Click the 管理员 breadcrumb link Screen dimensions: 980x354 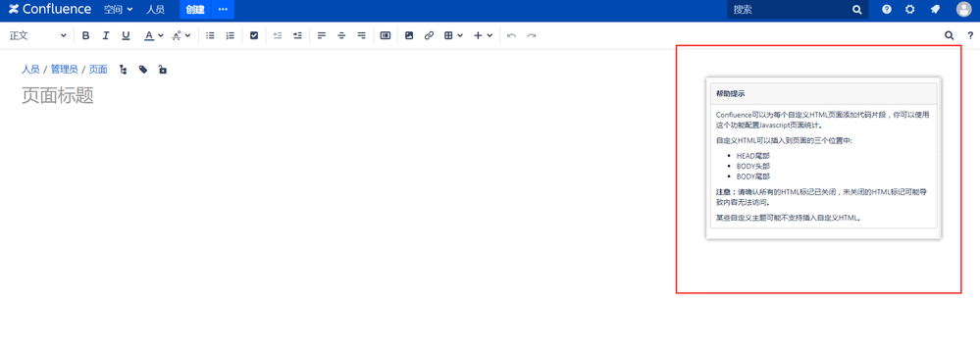[x=65, y=70]
